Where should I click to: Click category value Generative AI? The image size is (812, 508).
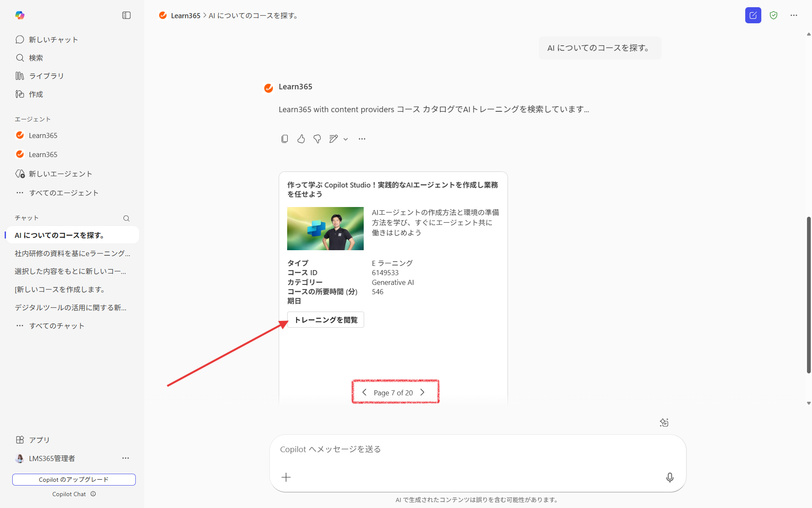coord(393,282)
